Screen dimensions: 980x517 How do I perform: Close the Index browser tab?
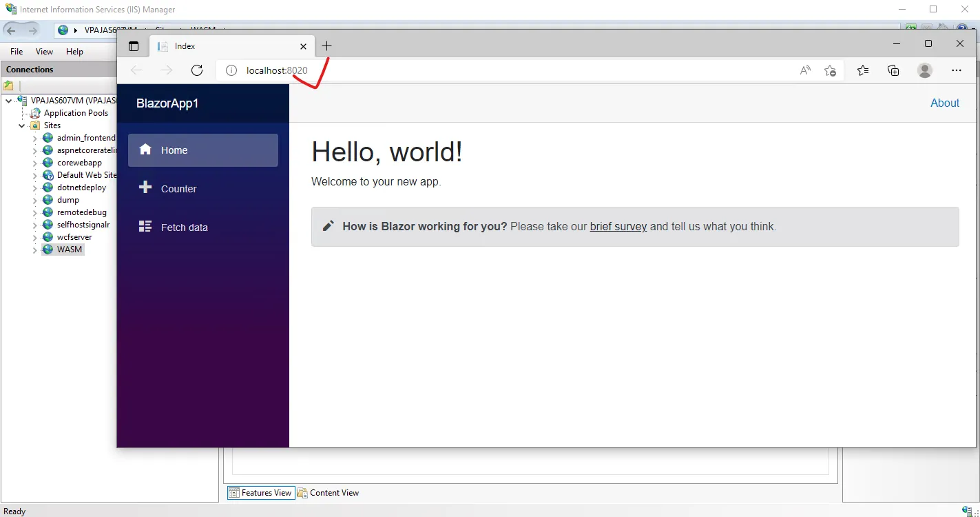pyautogui.click(x=303, y=46)
